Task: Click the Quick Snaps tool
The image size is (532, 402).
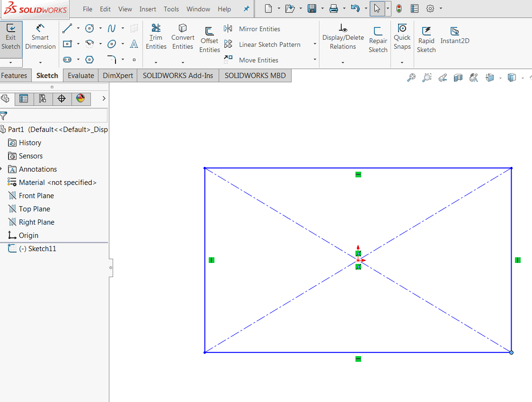Action: (402, 37)
